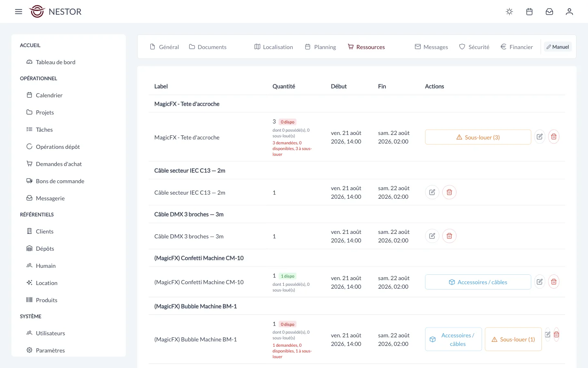Open the Financier tab
The image size is (588, 368).
(x=517, y=47)
